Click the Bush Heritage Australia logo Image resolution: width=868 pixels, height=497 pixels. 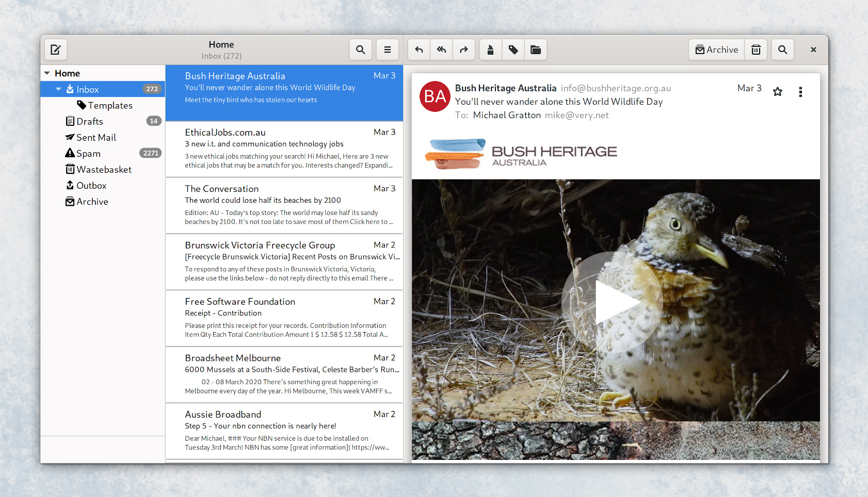point(521,154)
